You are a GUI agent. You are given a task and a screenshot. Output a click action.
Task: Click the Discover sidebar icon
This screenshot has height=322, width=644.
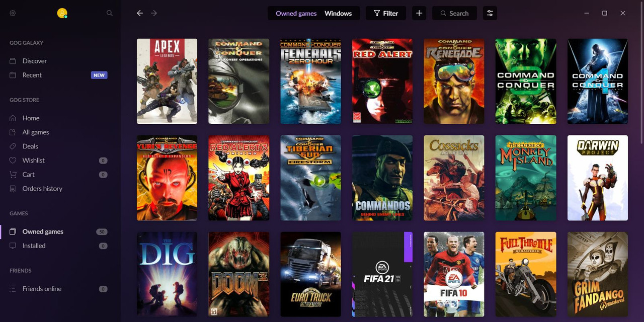(13, 61)
